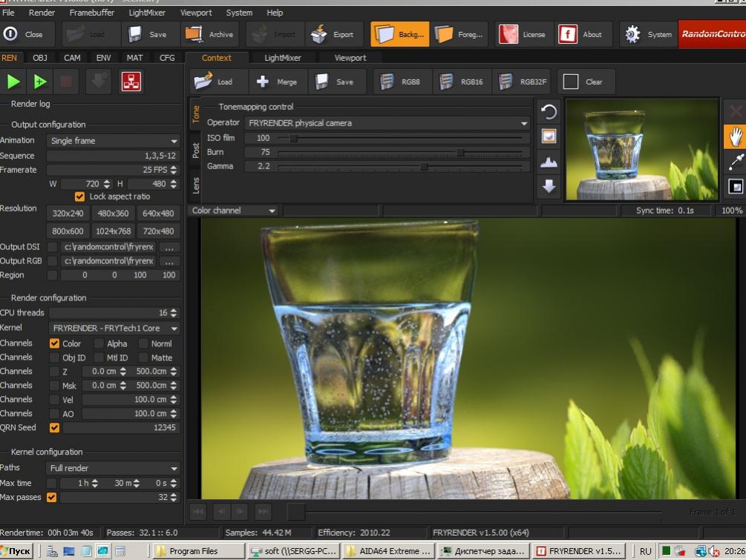Open the tonemapping Operator dropdown
This screenshot has height=560, width=746.
tap(387, 123)
